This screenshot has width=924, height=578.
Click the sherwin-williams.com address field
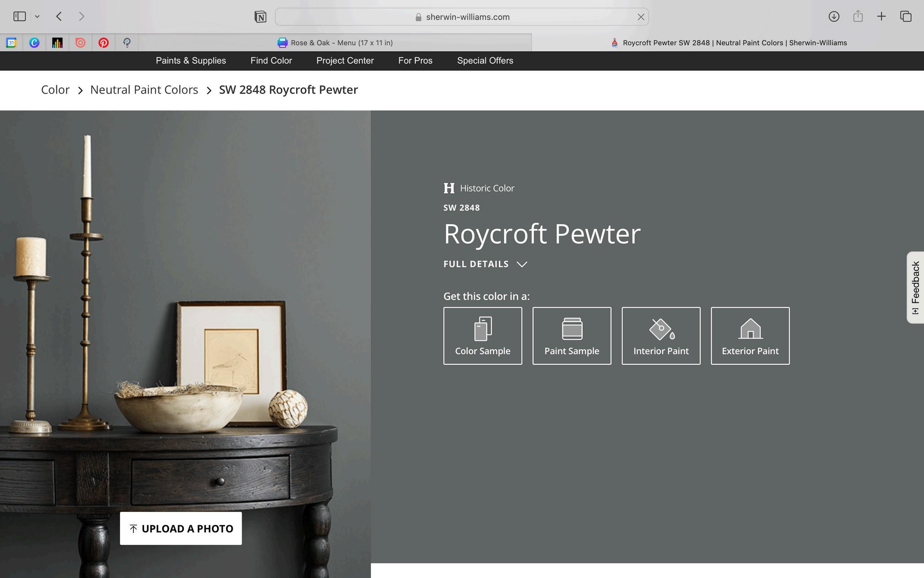pos(461,17)
